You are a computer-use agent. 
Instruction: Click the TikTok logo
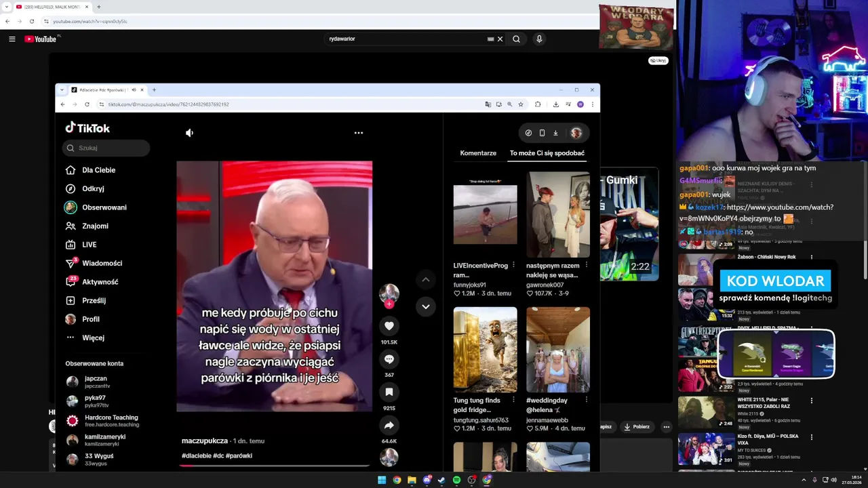87,127
